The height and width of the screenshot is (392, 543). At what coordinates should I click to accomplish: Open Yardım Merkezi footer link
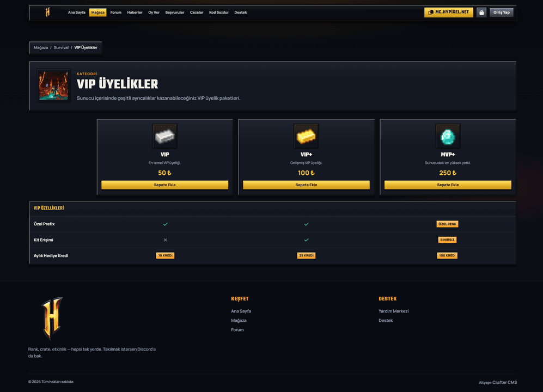[x=393, y=311]
